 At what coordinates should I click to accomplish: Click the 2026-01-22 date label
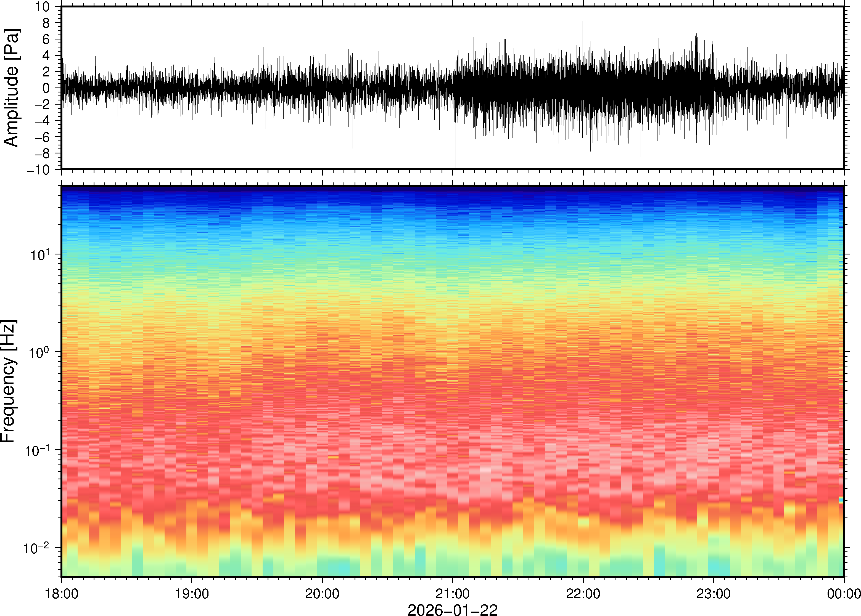click(452, 610)
